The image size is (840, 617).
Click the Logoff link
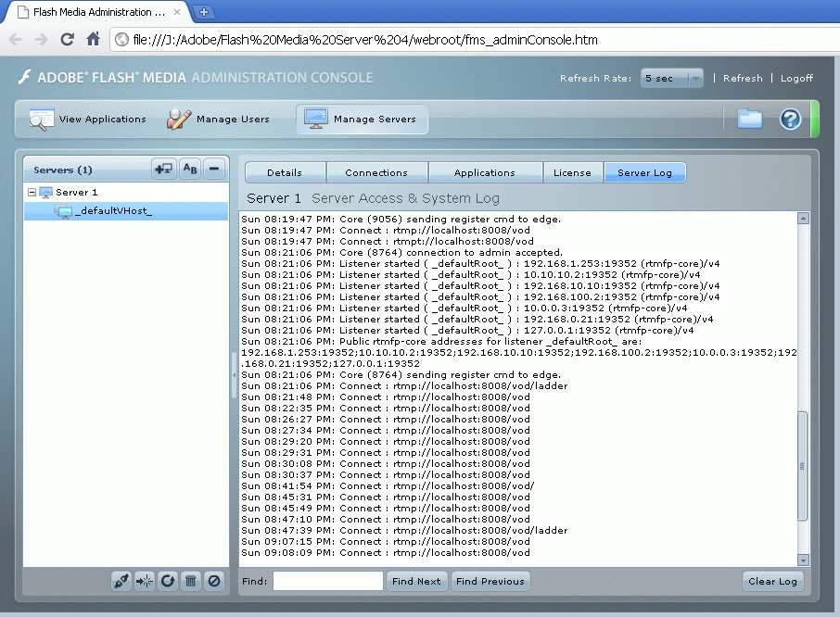[796, 78]
